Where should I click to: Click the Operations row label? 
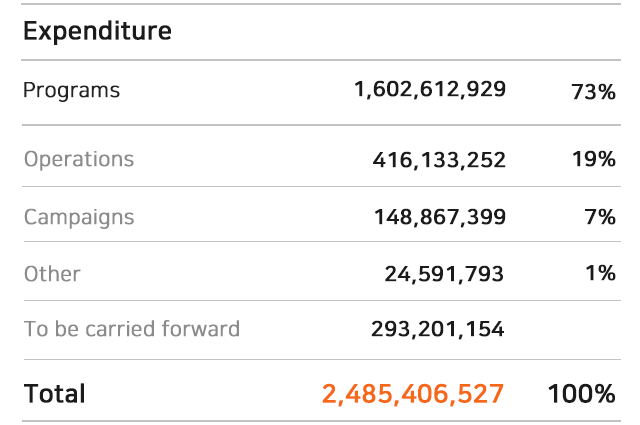tap(79, 160)
